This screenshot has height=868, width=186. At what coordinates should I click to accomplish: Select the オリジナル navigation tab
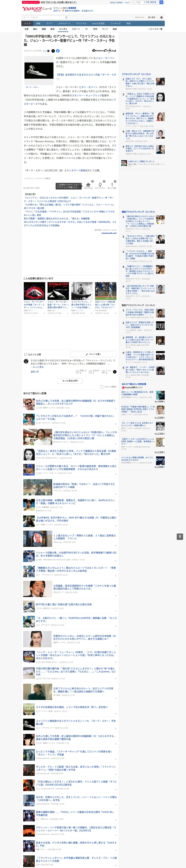81,24
